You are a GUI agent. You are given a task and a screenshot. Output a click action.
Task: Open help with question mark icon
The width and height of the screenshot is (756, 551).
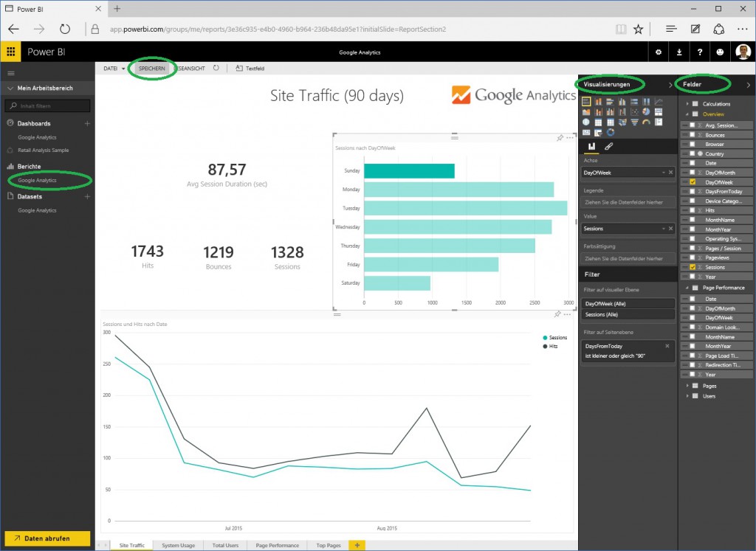point(700,52)
